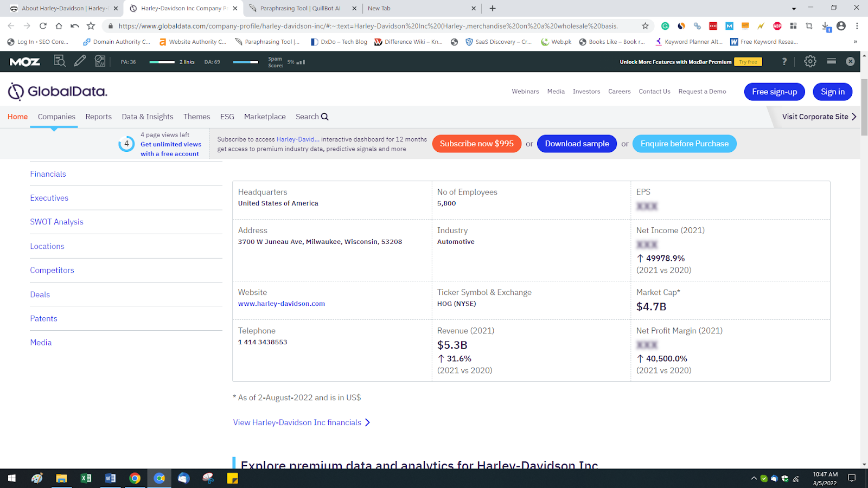The width and height of the screenshot is (868, 488).
Task: Open the SWOT Analysis sidebar link
Action: click(x=56, y=222)
